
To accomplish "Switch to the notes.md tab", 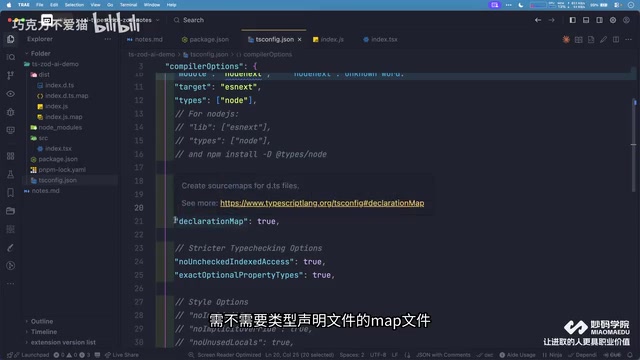I will coord(145,40).
